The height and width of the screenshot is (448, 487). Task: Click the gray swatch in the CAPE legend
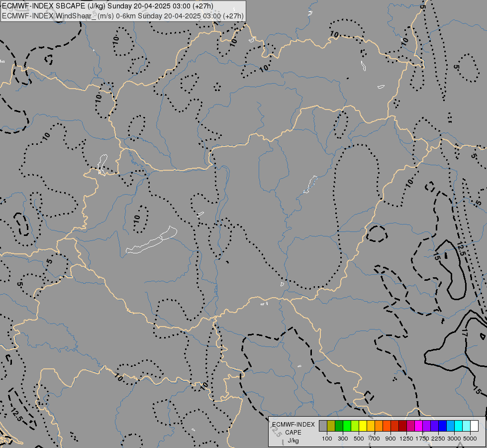coord(323,426)
